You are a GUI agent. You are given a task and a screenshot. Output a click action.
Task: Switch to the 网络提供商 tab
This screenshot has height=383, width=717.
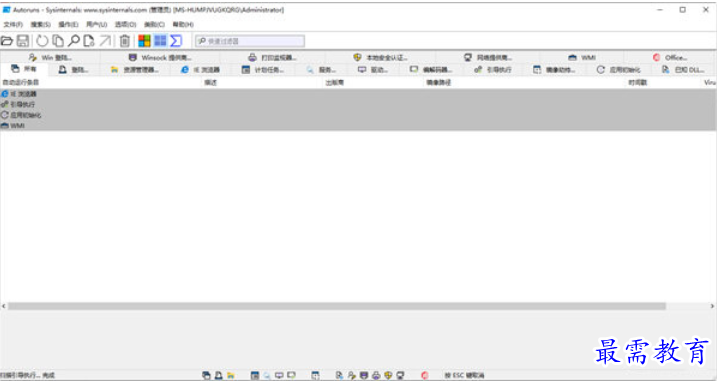(x=487, y=58)
